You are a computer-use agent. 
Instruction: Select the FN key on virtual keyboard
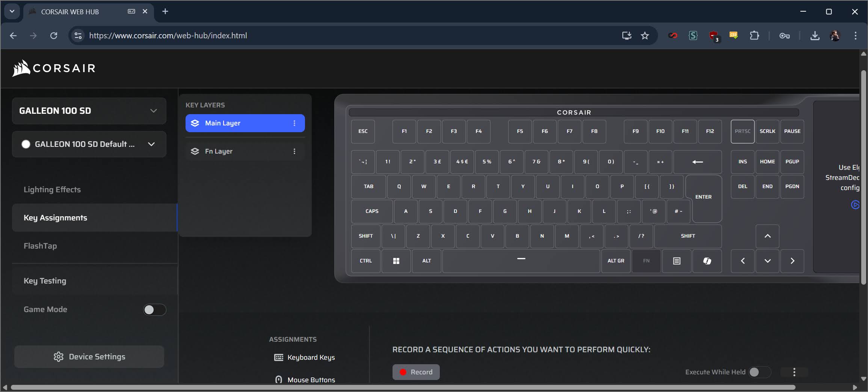pyautogui.click(x=646, y=261)
